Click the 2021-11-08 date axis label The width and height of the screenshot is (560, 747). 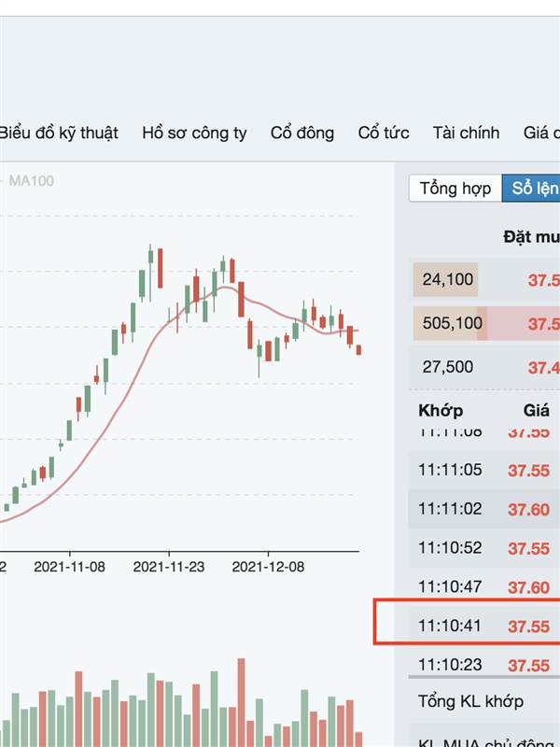coord(69,567)
